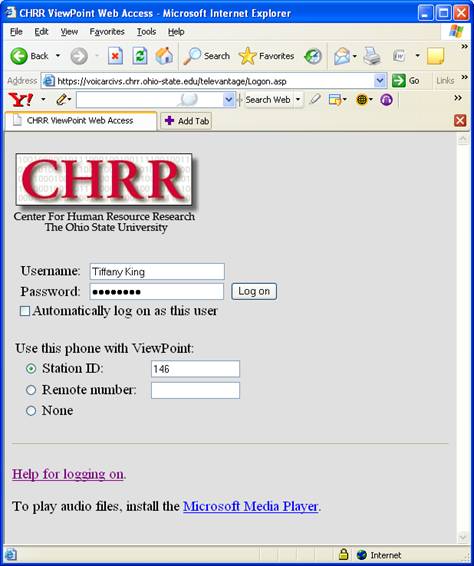Select the Remote number radio option
Viewport: 474px width, 566px height.
pos(31,390)
